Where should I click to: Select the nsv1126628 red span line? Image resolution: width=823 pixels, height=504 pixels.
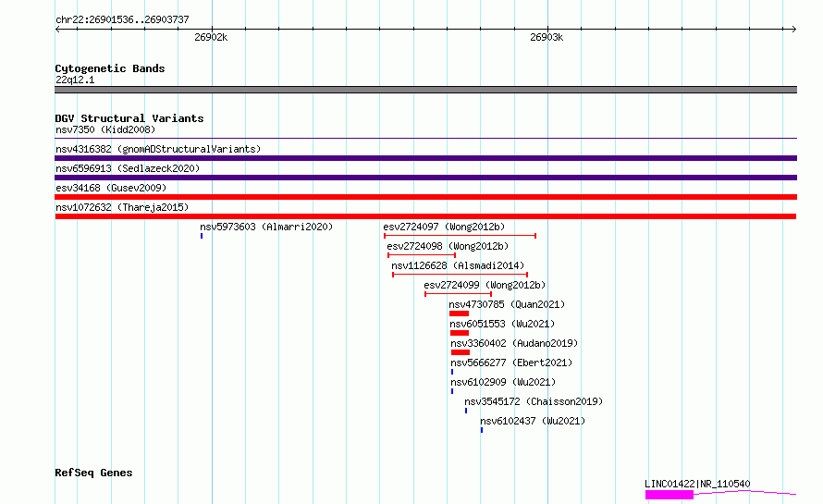460,275
